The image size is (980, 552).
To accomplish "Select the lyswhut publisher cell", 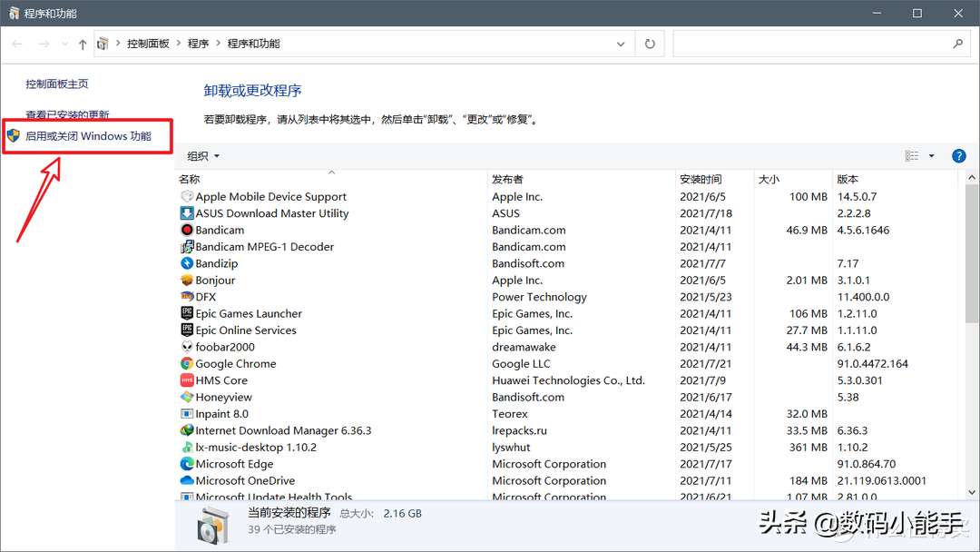I will [x=511, y=447].
